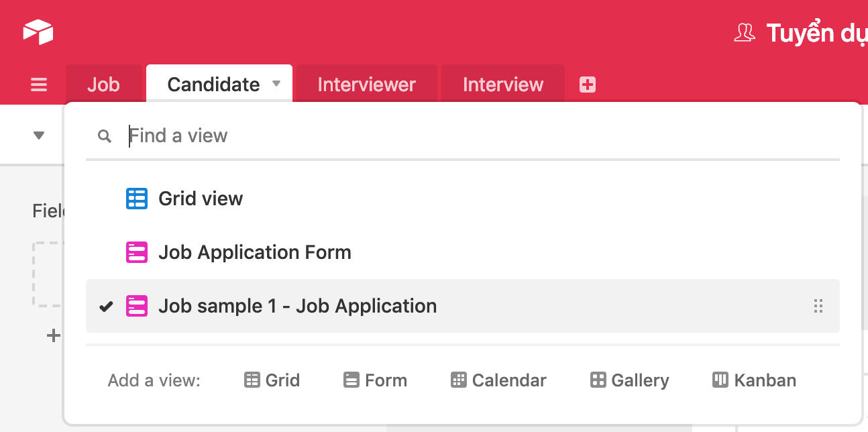Click the drag handle on Job sample 1

pos(818,307)
